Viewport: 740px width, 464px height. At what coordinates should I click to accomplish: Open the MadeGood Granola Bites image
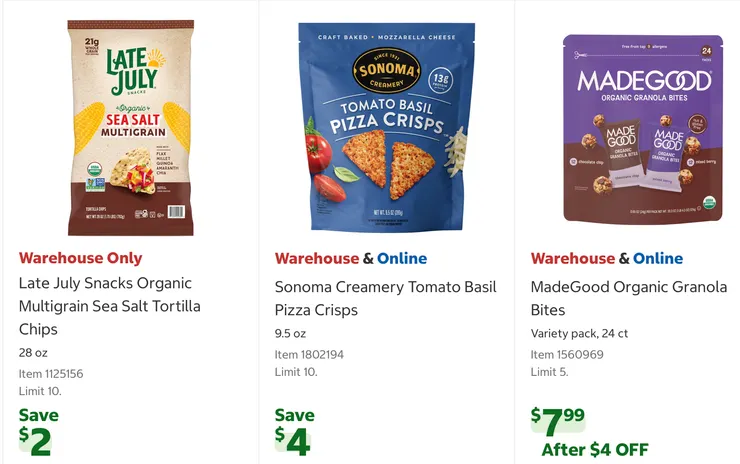(642, 128)
